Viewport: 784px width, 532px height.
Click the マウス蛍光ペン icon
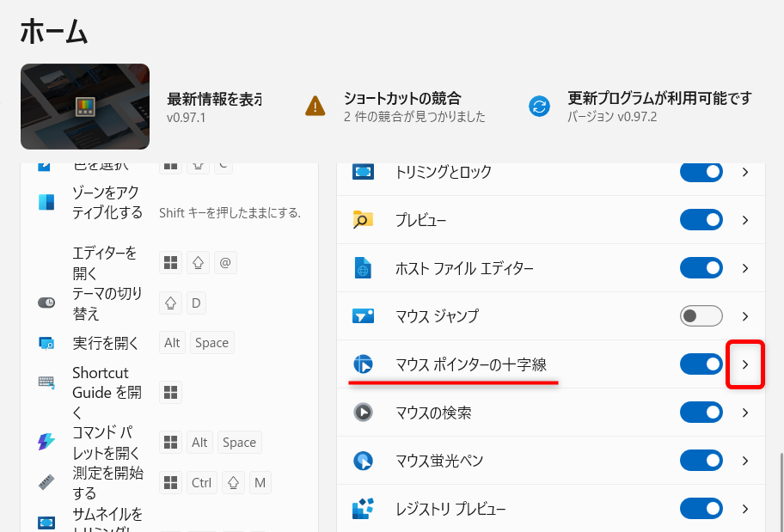coord(363,461)
